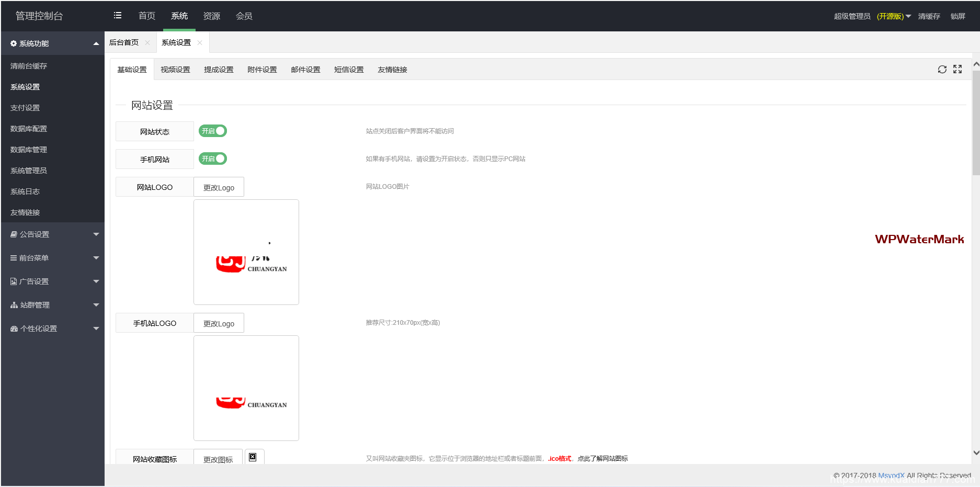Click the scrollbar down arrow

(x=976, y=452)
